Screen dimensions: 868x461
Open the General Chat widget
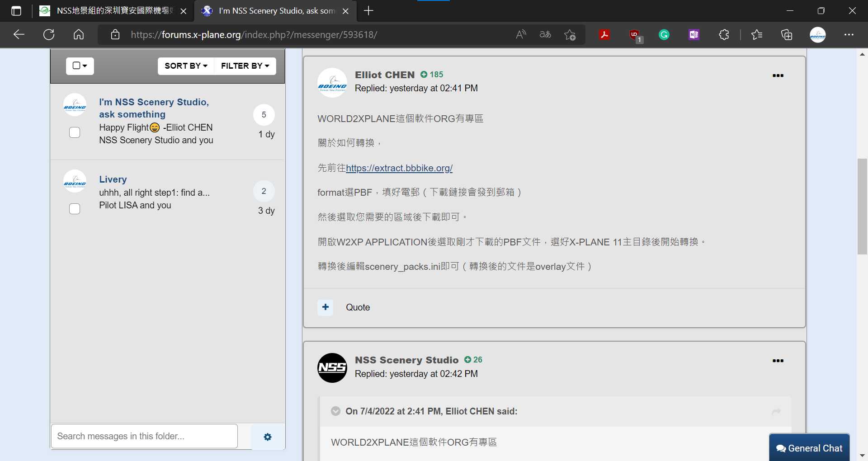tap(809, 448)
